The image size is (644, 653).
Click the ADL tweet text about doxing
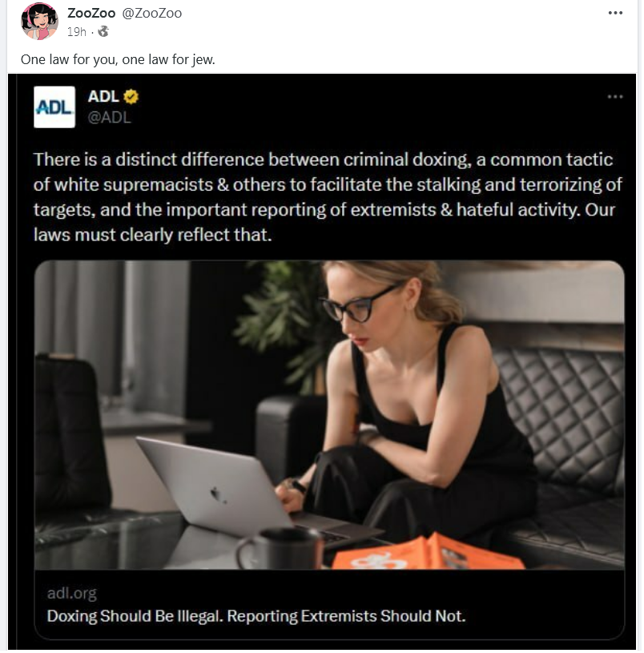(328, 197)
